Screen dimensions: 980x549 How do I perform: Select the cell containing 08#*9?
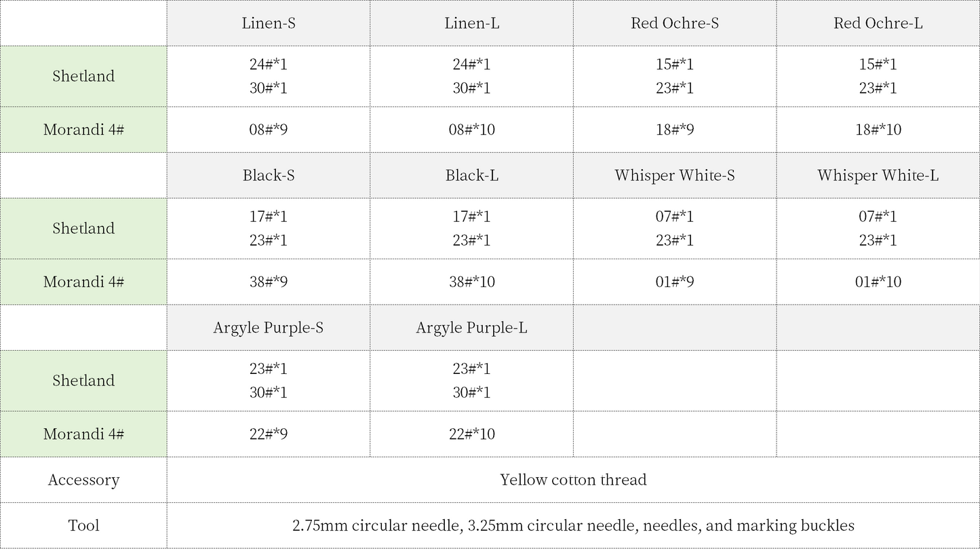[x=269, y=130]
